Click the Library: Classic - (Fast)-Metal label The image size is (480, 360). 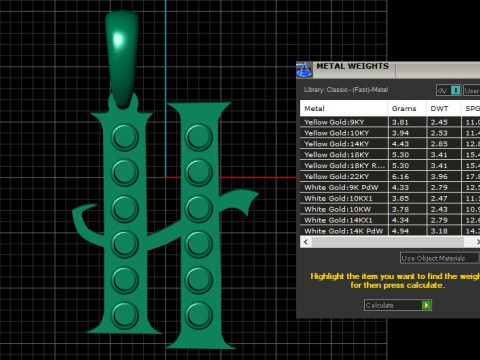coord(346,90)
